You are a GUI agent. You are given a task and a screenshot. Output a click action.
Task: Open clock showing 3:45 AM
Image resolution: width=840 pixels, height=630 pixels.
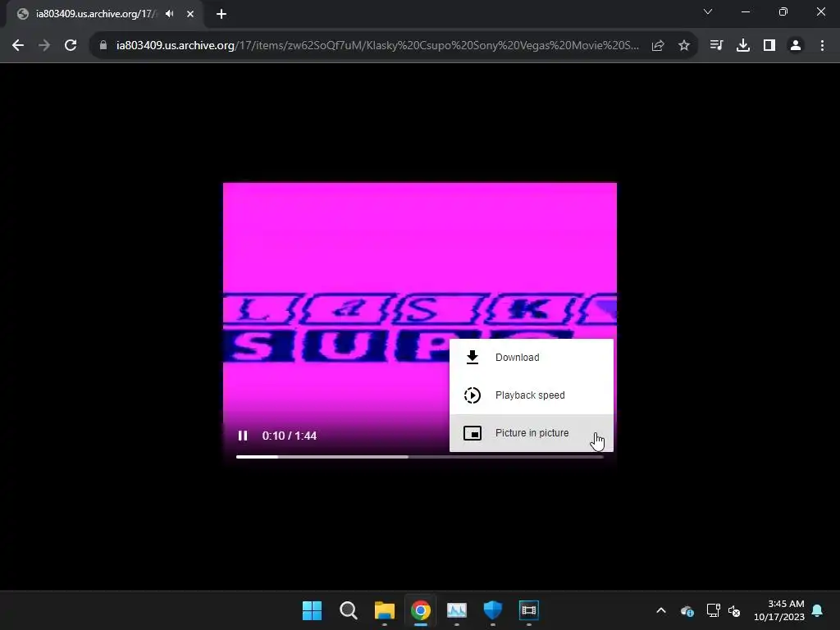pyautogui.click(x=779, y=610)
